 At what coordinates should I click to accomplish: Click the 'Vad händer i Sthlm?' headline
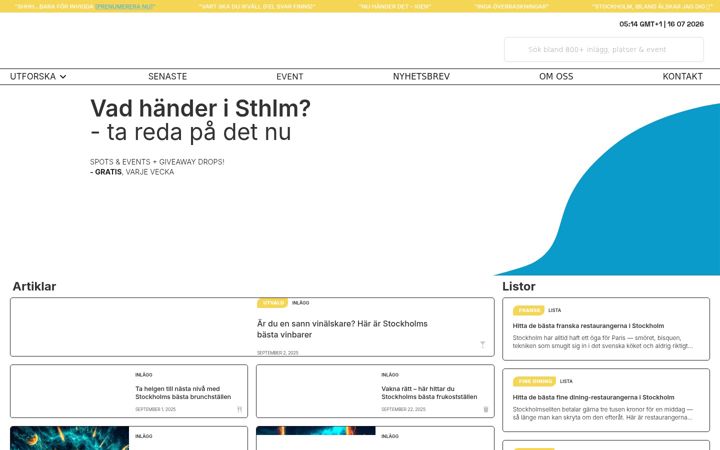click(200, 108)
